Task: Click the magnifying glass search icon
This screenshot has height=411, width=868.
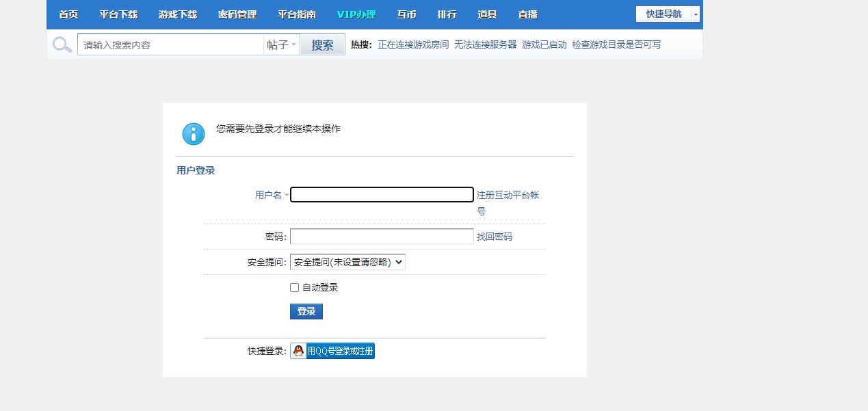Action: [x=62, y=44]
